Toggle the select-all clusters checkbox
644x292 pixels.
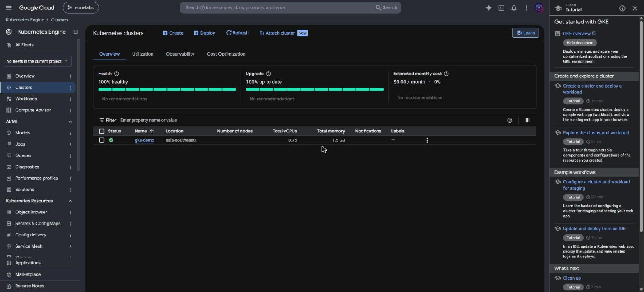click(102, 131)
